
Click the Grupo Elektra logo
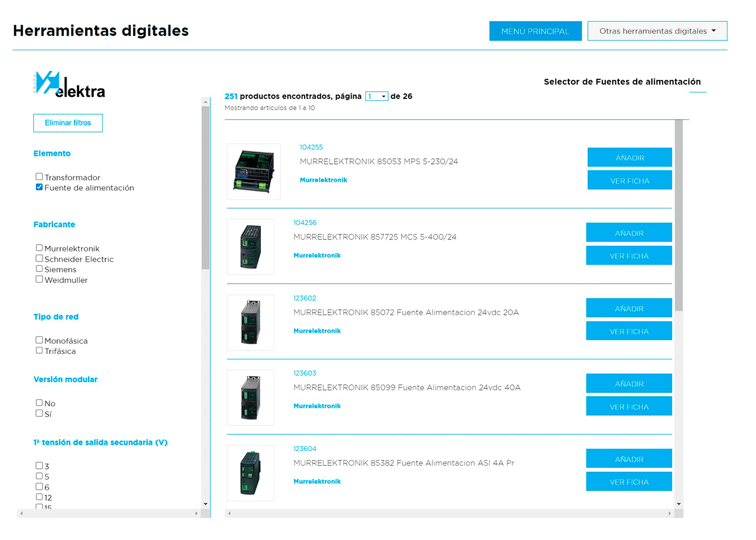click(x=69, y=84)
